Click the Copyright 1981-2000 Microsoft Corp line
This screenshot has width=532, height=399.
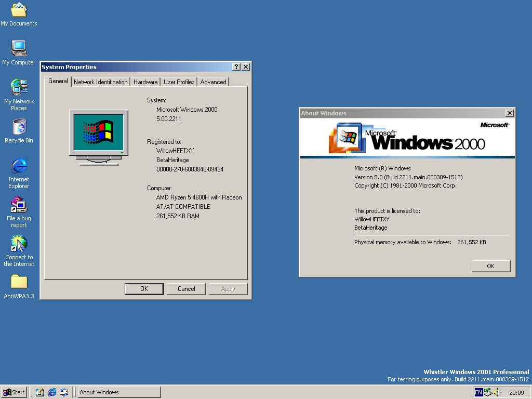[405, 185]
